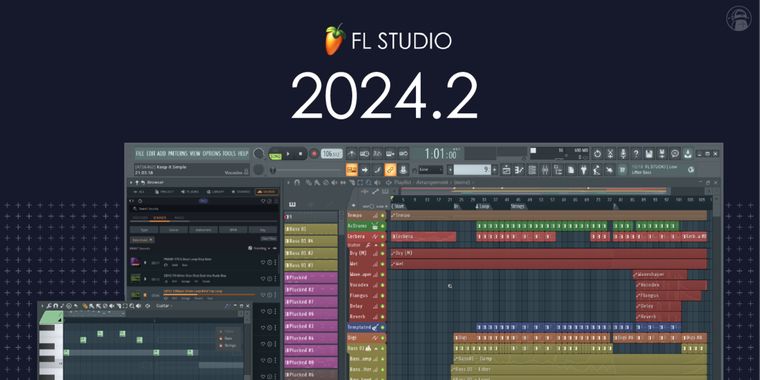This screenshot has height=380, width=760.
Task: Mute the Reverb track
Action: pos(382,317)
